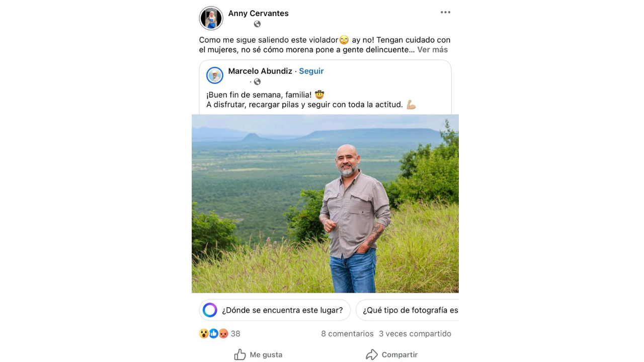Screen dimensions: 644x362
Task: Open the Anny Cervantes name link
Action: 258,14
